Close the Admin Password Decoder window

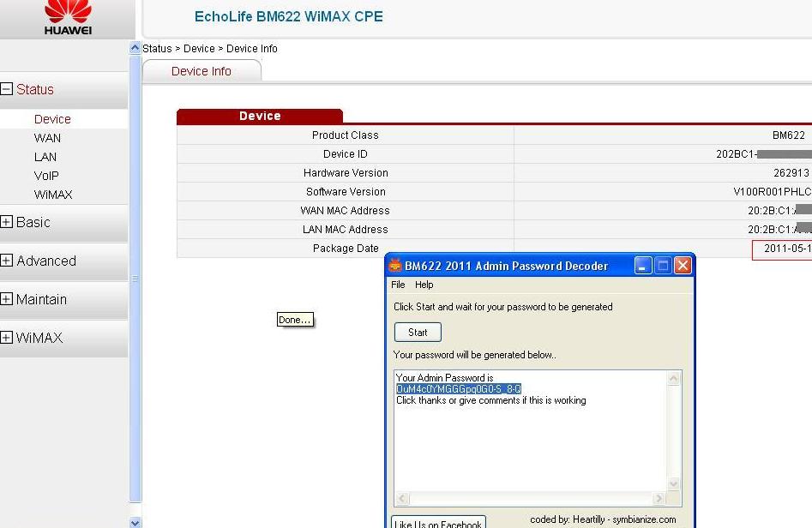tap(683, 266)
